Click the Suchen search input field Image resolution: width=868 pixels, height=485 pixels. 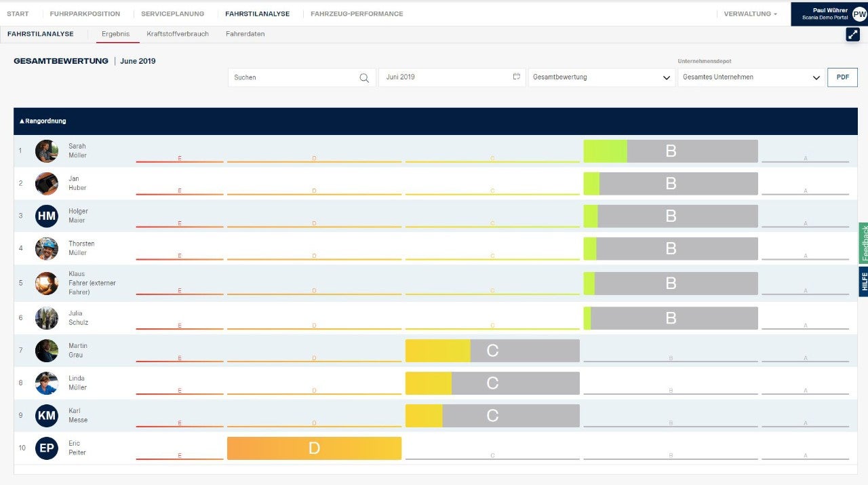(x=302, y=77)
